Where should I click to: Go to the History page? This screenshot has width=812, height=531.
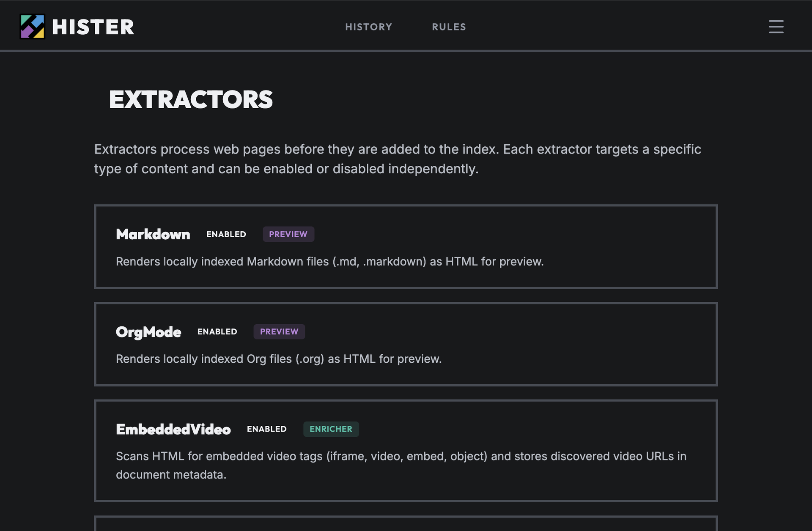pyautogui.click(x=369, y=27)
